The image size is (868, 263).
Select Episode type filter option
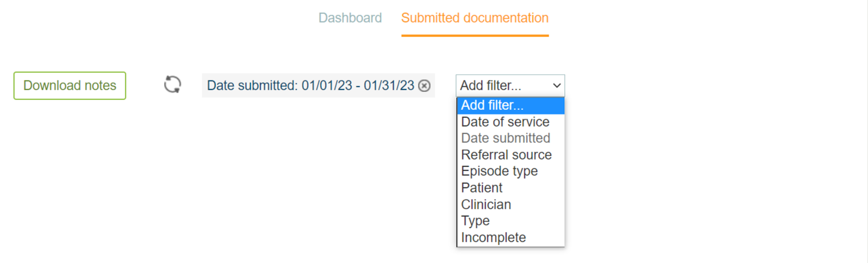[499, 171]
